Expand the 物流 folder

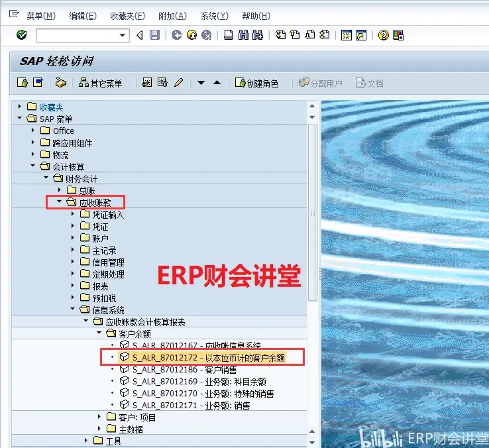point(32,154)
